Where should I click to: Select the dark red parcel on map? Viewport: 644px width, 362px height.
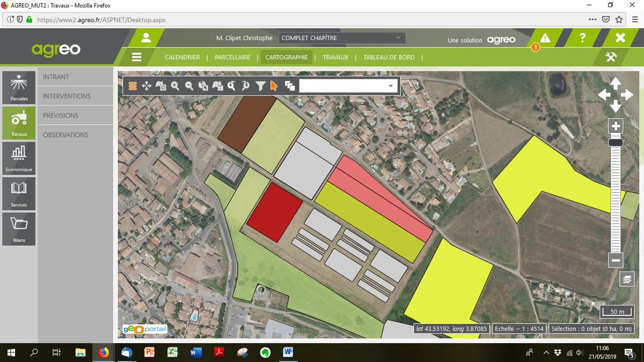pos(274,212)
